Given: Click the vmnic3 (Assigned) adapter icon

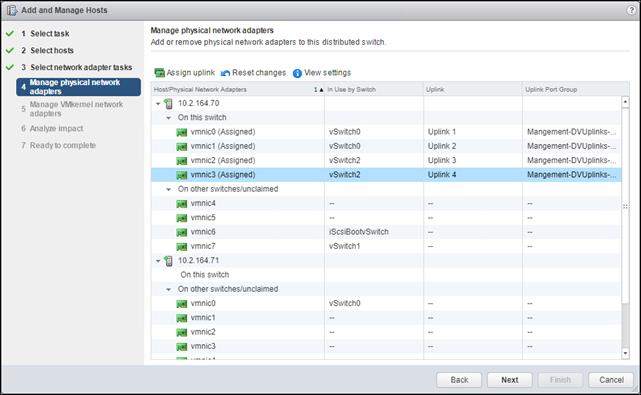Looking at the screenshot, I should pos(182,175).
